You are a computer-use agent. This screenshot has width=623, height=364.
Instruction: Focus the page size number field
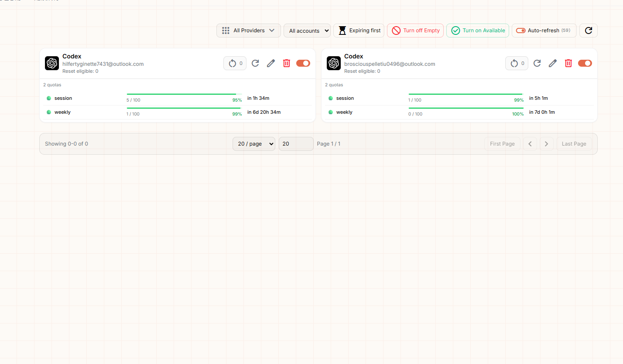click(x=296, y=144)
